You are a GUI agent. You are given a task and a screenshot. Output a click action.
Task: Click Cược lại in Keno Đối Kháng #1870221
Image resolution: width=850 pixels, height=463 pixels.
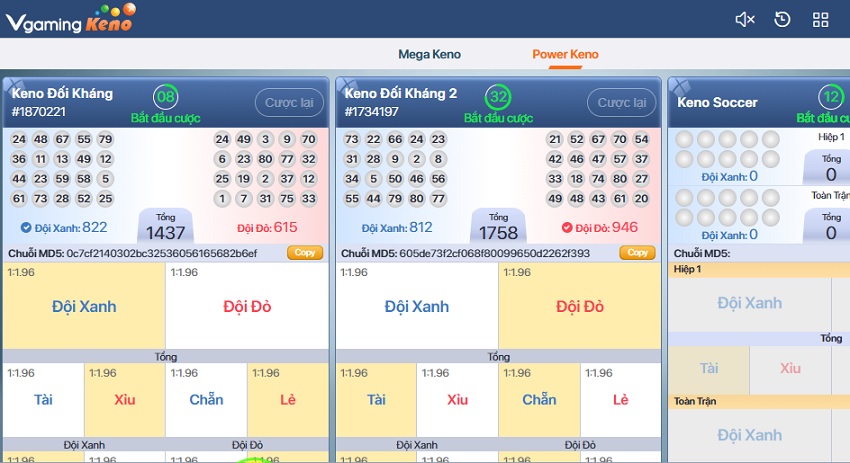click(x=289, y=102)
